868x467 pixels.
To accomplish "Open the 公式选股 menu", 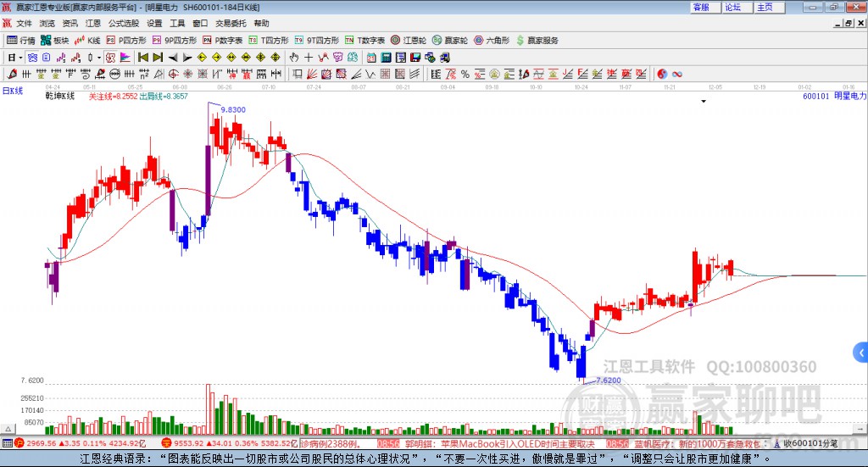I will [124, 23].
